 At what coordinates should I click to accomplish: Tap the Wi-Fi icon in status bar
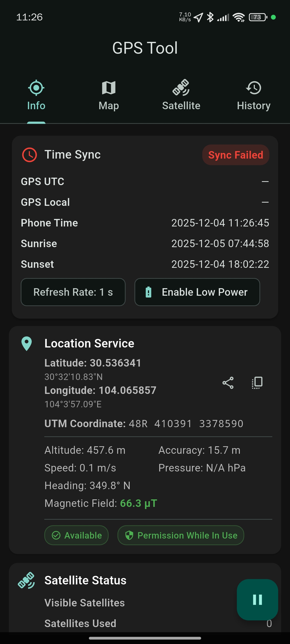239,17
